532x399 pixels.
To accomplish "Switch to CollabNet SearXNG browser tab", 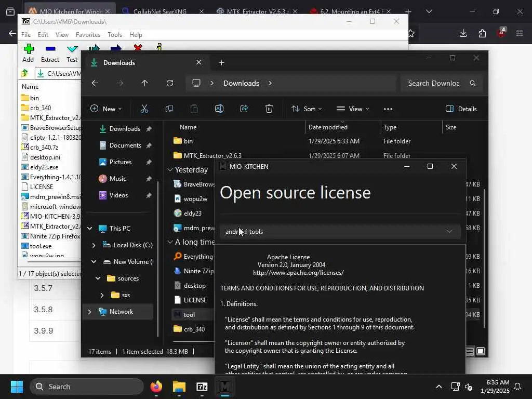I will point(163,11).
